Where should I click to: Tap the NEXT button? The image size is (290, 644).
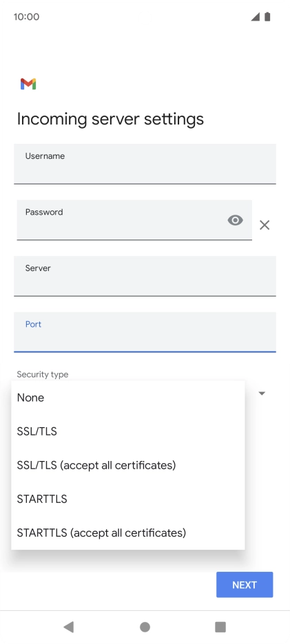[x=245, y=584]
